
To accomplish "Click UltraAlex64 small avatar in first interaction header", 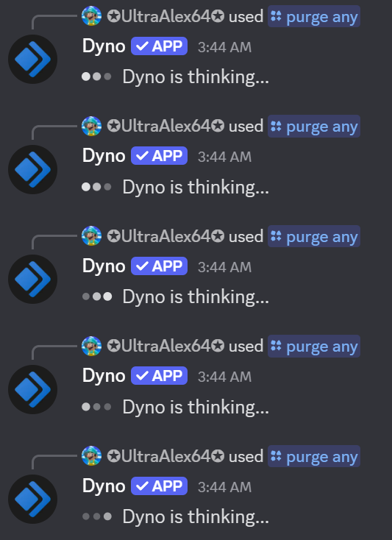I will (x=91, y=16).
